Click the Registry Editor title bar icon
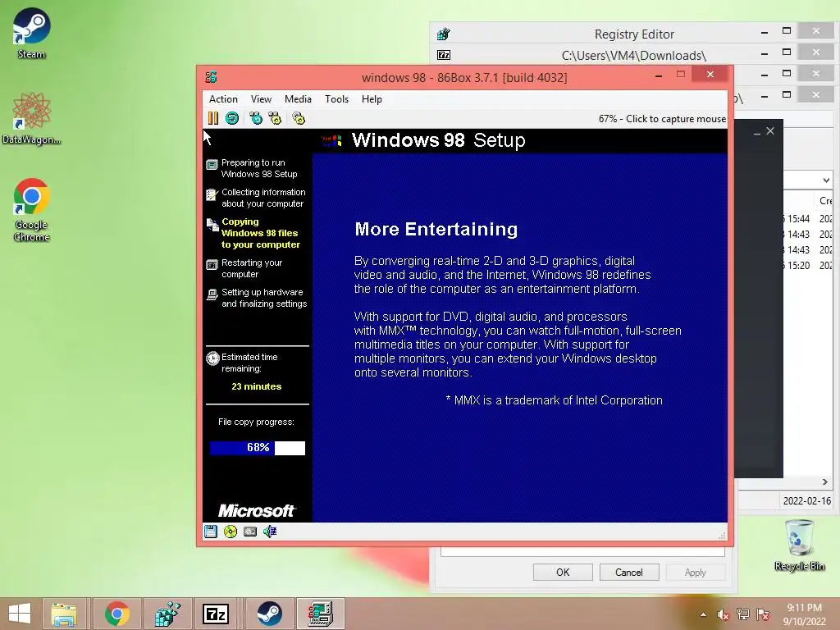This screenshot has width=840, height=630. [x=444, y=34]
